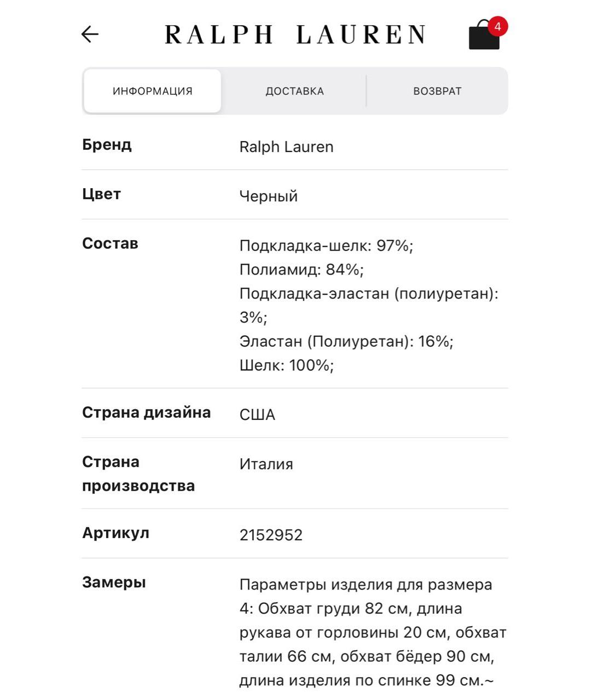Click the Эластан (Полиуретан) 16% line

pos(346,341)
